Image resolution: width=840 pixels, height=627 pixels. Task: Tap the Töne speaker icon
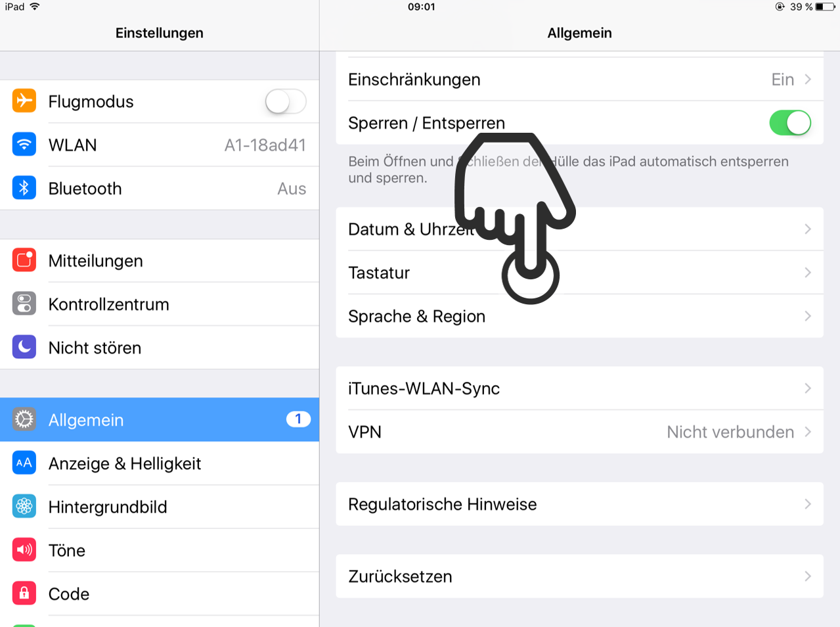24,549
